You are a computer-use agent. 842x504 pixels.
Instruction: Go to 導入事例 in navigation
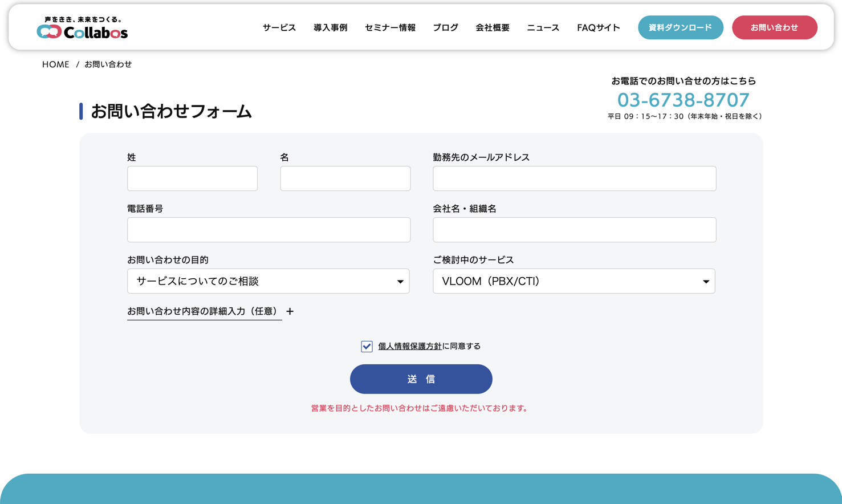330,27
